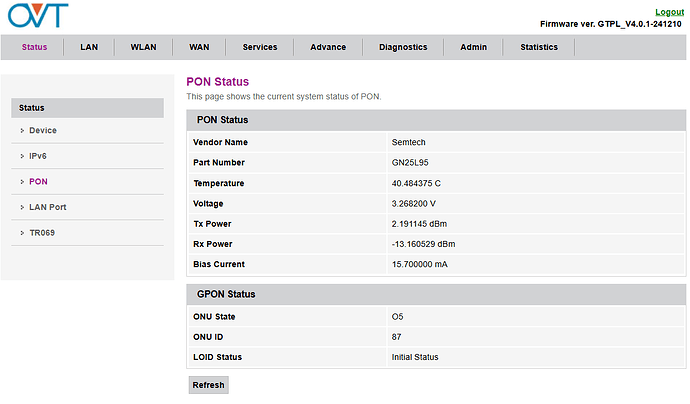Open LAN Port status page
Screen dimensions: 690x404
pyautogui.click(x=48, y=207)
